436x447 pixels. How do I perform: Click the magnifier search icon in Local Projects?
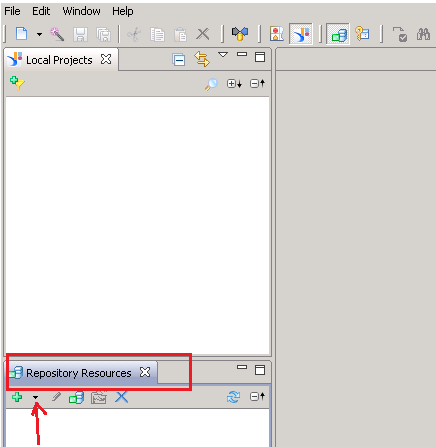point(211,84)
